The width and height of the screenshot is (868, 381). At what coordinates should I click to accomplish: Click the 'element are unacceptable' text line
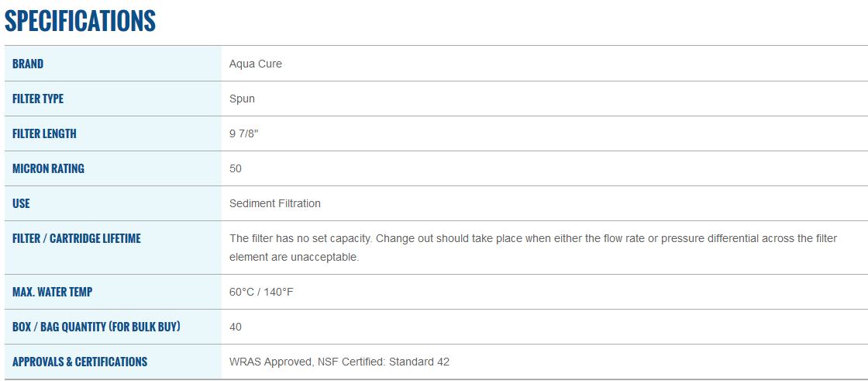(x=294, y=258)
